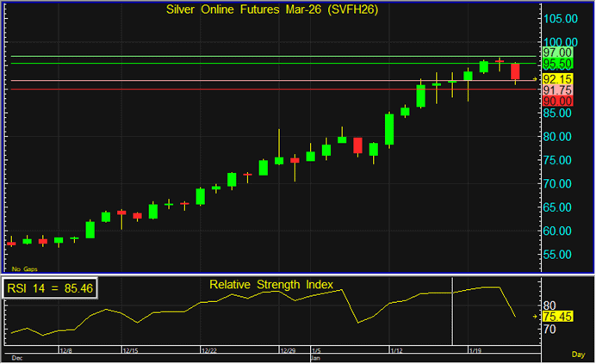The width and height of the screenshot is (596, 364).
Task: Select the 95.50 green price label
Action: click(557, 65)
